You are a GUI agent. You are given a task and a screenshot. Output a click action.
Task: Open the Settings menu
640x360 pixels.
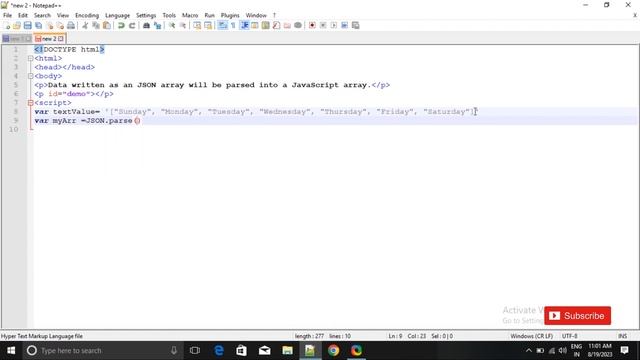coord(146,15)
